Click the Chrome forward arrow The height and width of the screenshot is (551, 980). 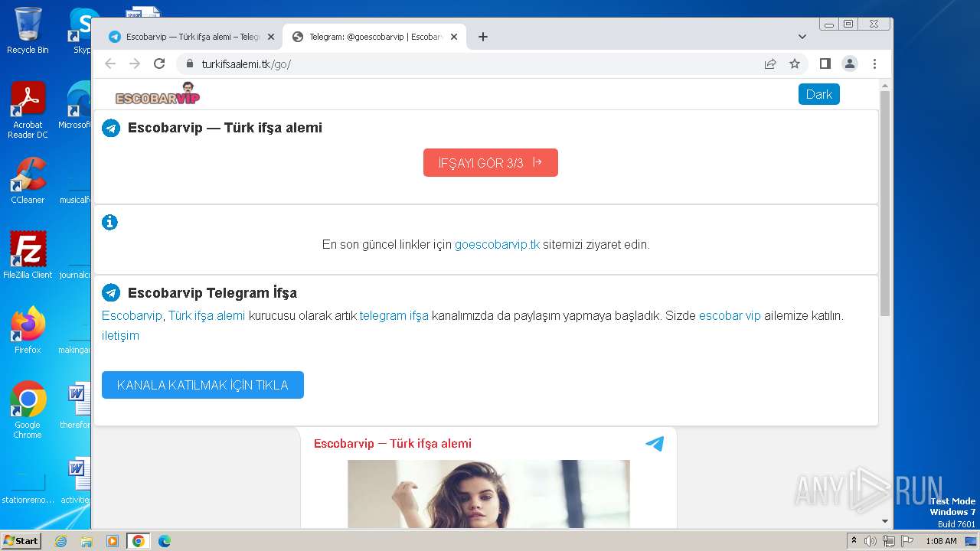pyautogui.click(x=135, y=64)
